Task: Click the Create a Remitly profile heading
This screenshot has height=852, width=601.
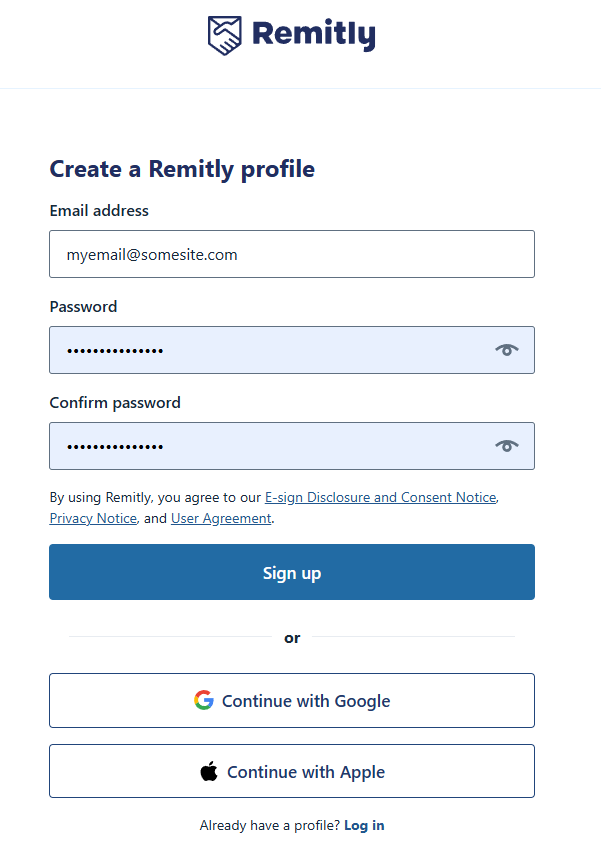Action: coord(182,170)
